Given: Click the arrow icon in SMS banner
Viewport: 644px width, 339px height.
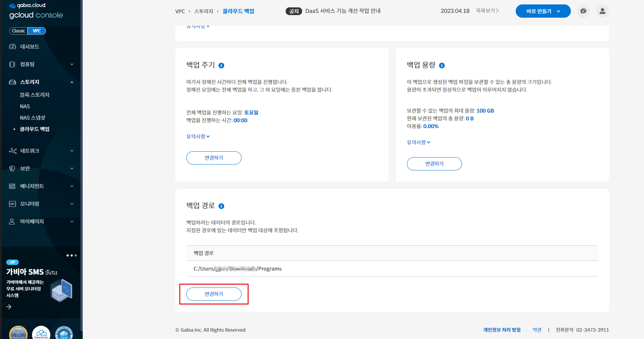Looking at the screenshot, I should [9, 307].
